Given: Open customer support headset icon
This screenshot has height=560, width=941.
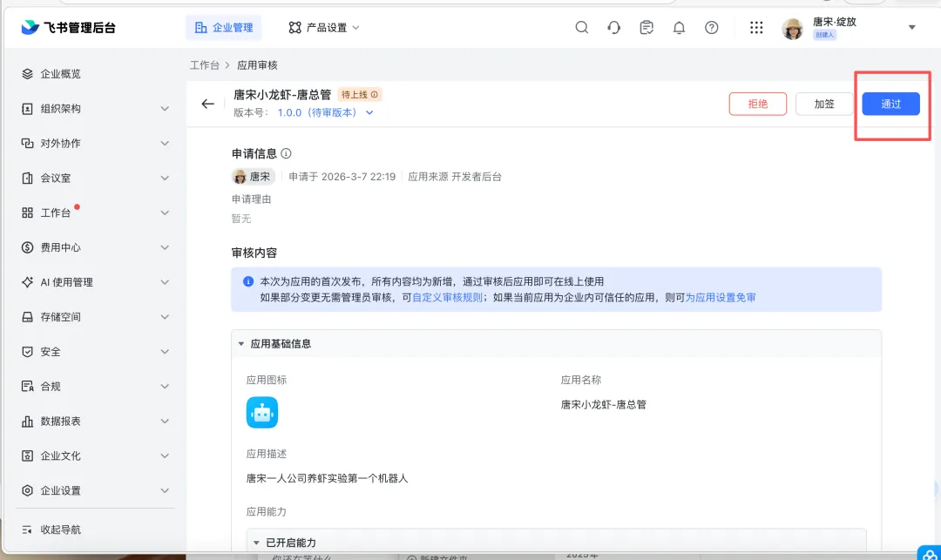Looking at the screenshot, I should (614, 28).
